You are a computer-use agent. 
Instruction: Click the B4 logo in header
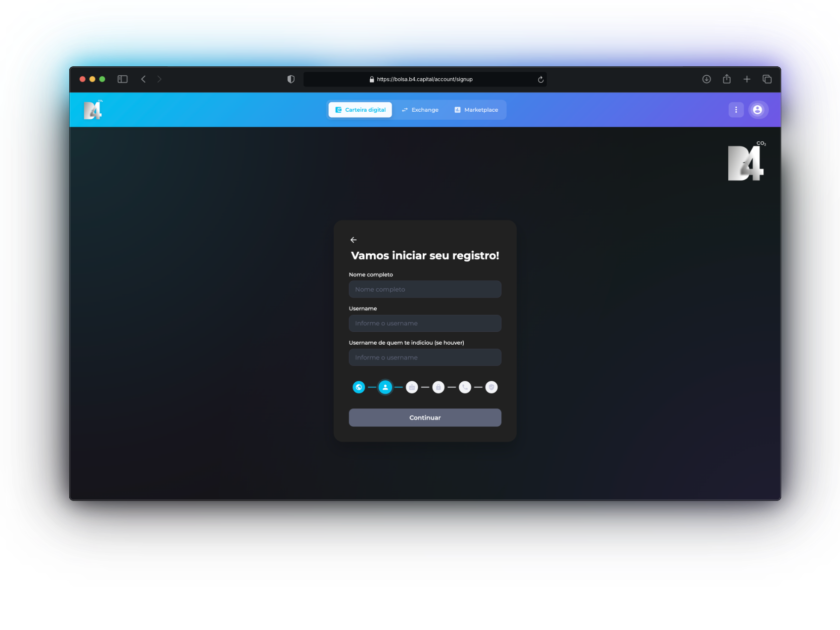[92, 110]
